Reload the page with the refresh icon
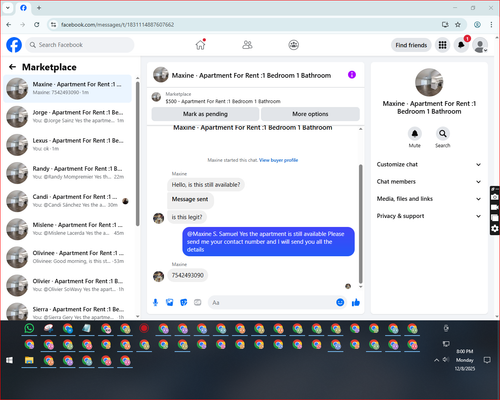This screenshot has width=500, height=400. (x=37, y=25)
